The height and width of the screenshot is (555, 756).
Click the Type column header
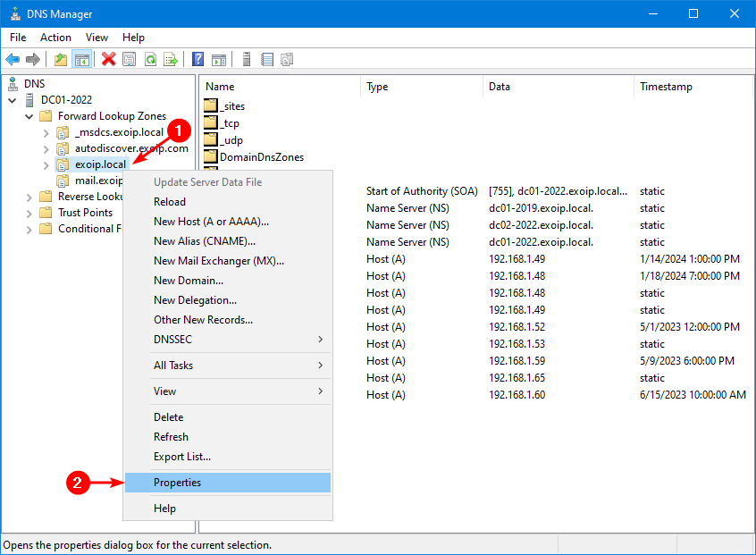377,87
